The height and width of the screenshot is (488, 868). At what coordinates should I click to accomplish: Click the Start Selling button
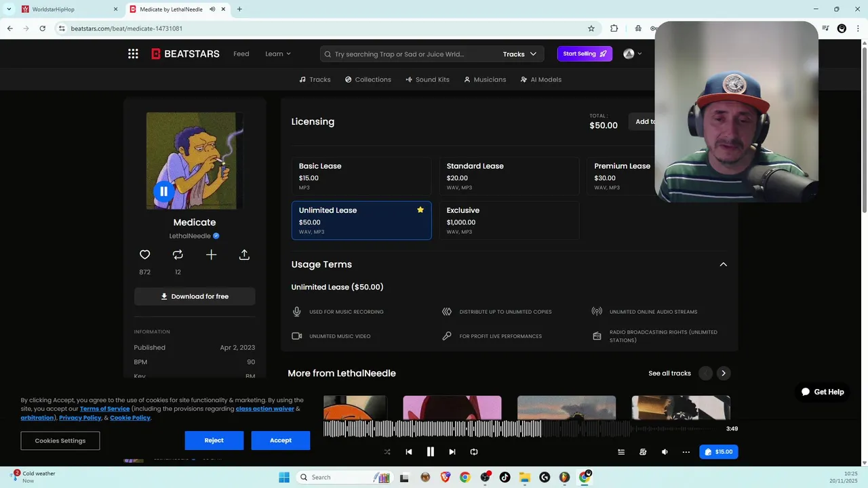click(x=585, y=54)
